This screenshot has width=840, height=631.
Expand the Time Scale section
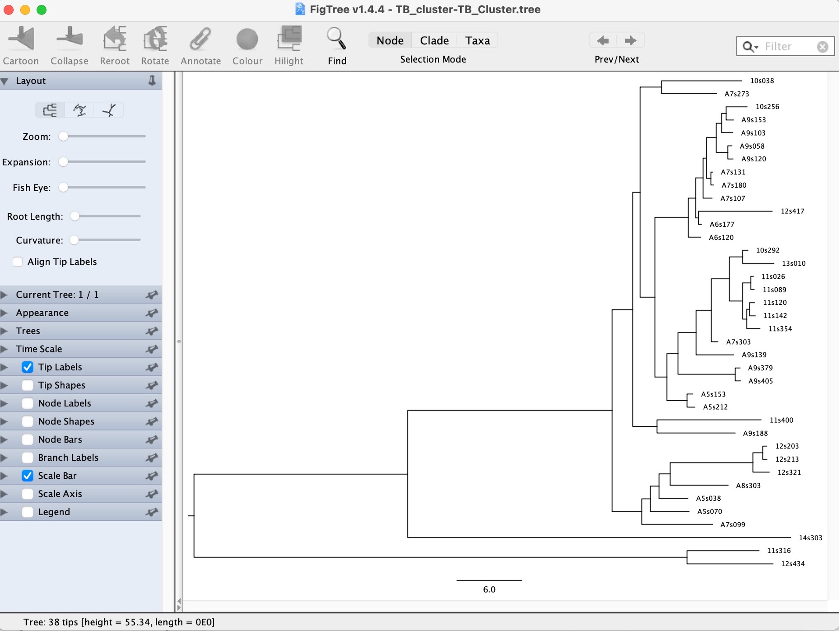tap(5, 349)
